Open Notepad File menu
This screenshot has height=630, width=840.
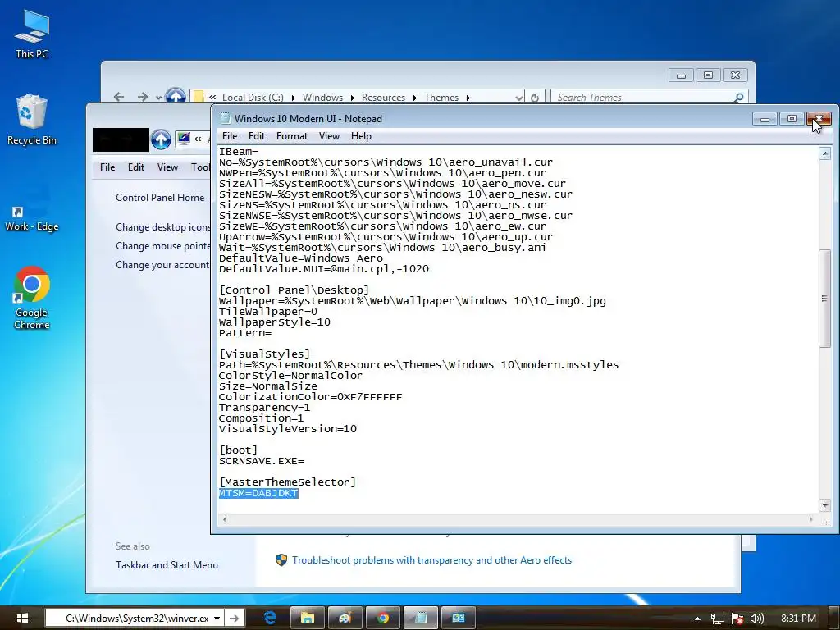230,136
